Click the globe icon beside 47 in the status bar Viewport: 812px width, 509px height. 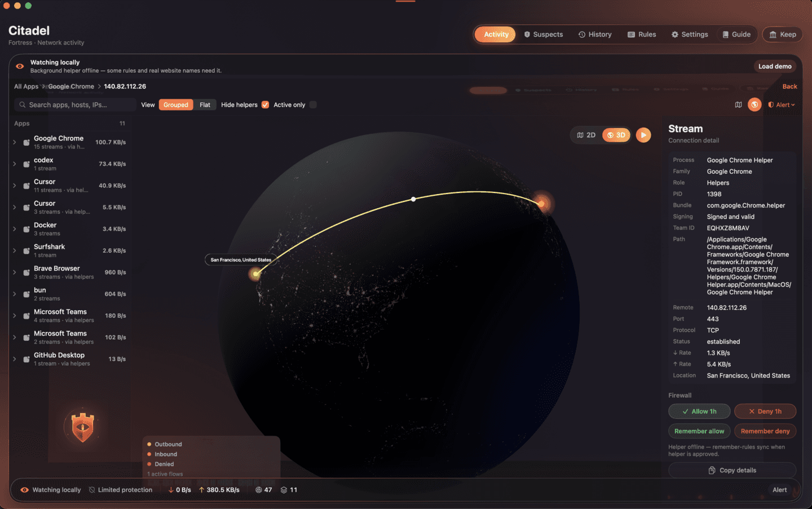[x=258, y=490]
